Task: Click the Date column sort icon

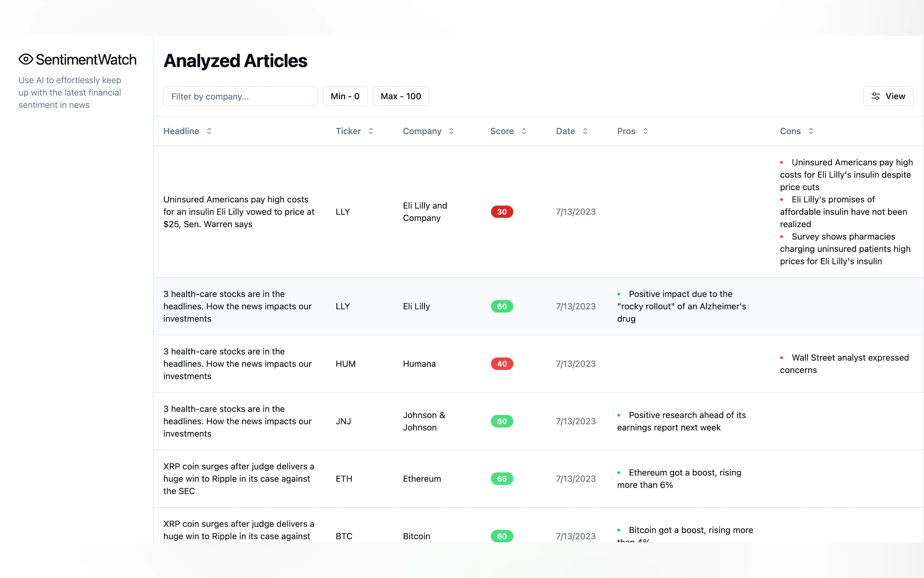Action: tap(585, 131)
